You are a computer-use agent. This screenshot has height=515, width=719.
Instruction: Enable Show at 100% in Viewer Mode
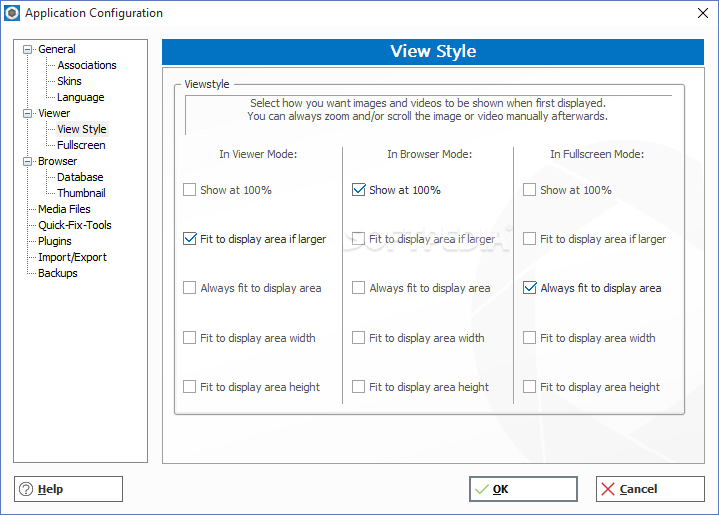click(189, 189)
